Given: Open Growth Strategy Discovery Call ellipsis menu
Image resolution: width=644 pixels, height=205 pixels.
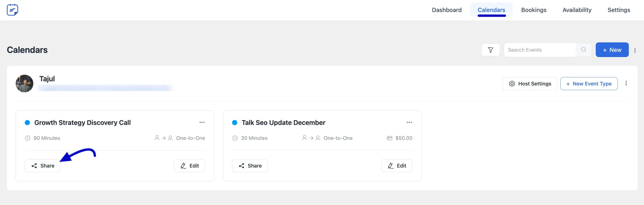Looking at the screenshot, I should [202, 122].
